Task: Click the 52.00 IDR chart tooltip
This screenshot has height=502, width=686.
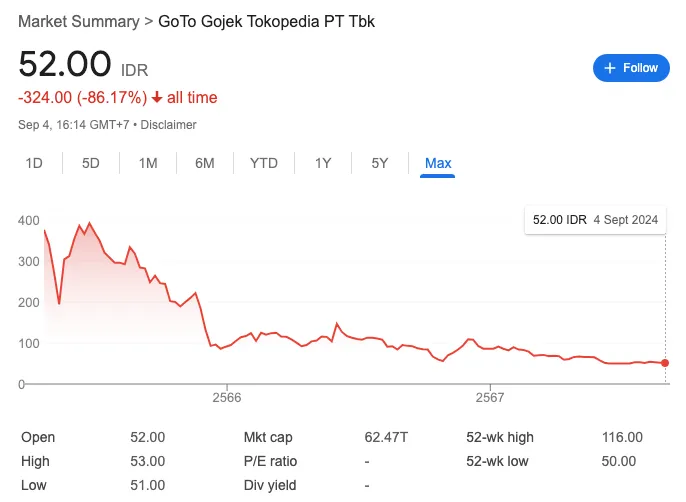Action: coord(594,219)
